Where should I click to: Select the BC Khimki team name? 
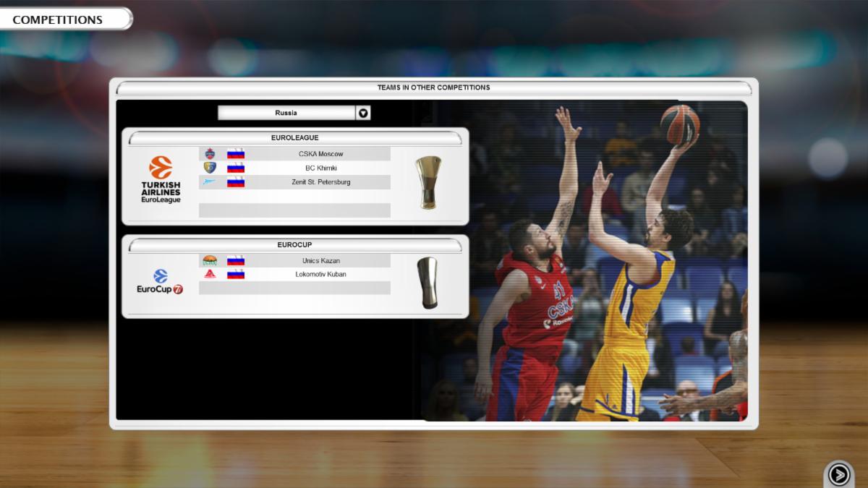[x=320, y=168]
